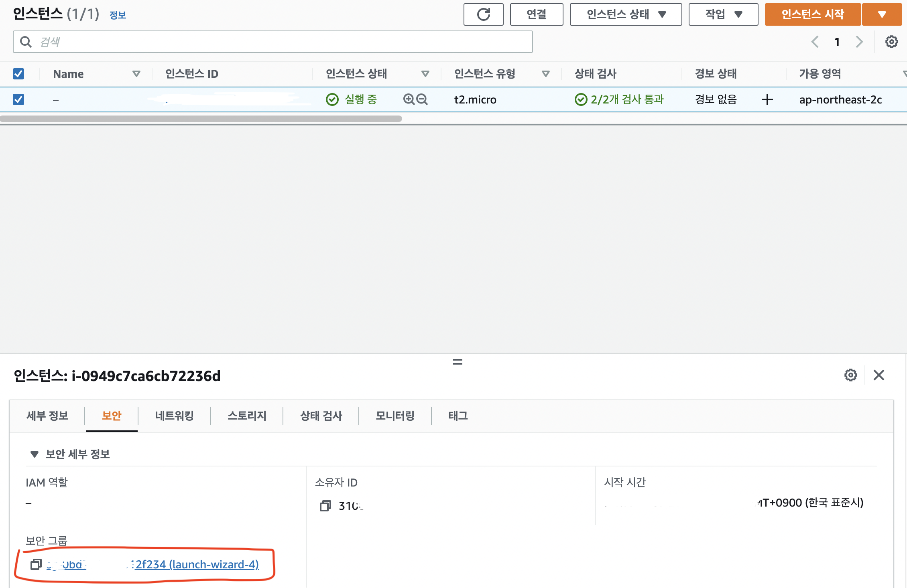Switch to the 네트워킹 tab

coord(174,416)
